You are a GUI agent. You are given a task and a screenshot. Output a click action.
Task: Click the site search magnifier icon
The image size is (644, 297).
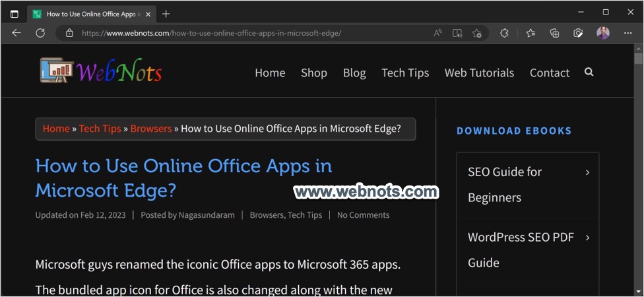click(589, 72)
